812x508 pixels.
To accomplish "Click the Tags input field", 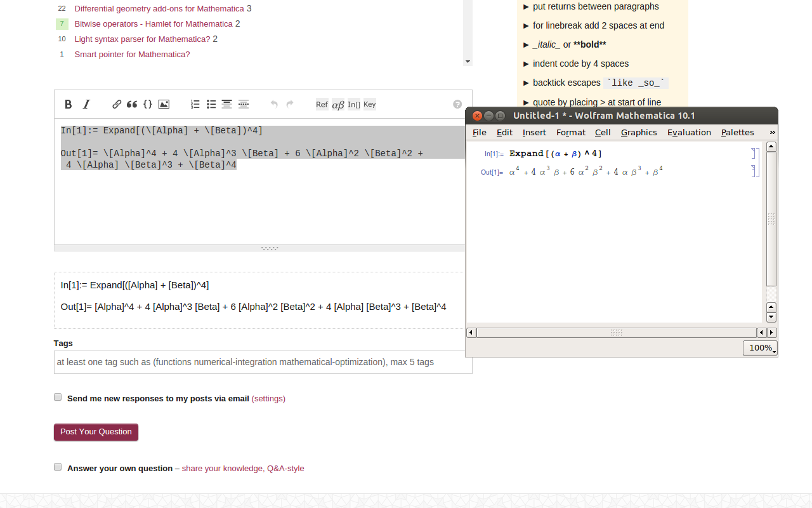I will click(x=263, y=362).
